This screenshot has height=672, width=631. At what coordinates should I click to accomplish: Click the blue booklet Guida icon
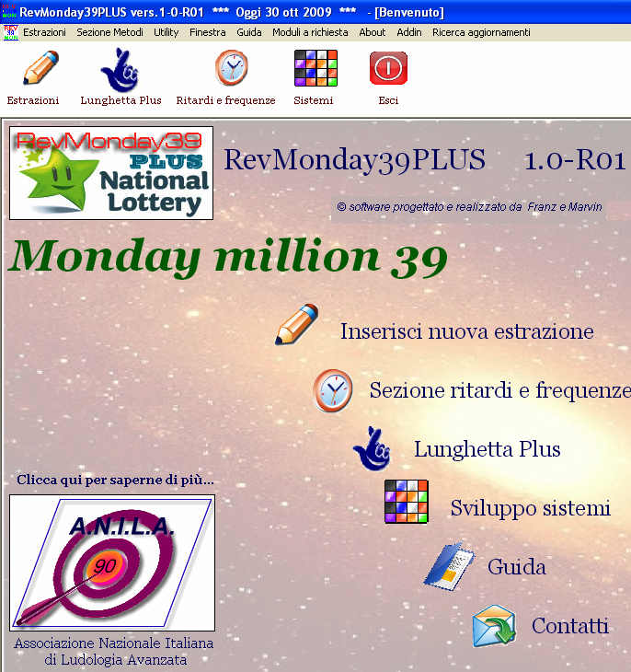pyautogui.click(x=449, y=566)
